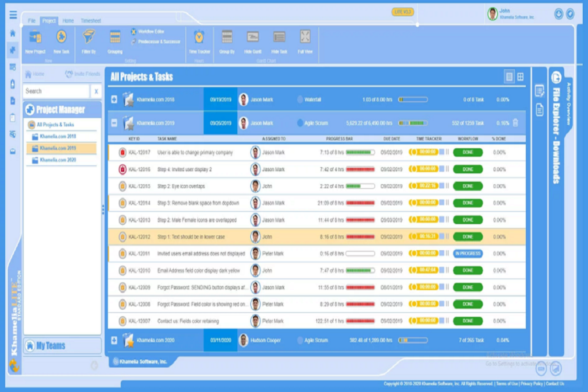Click progress bar of Khamelia.com 2019 project
Image resolution: width=588 pixels, height=392 pixels.
pyautogui.click(x=412, y=123)
